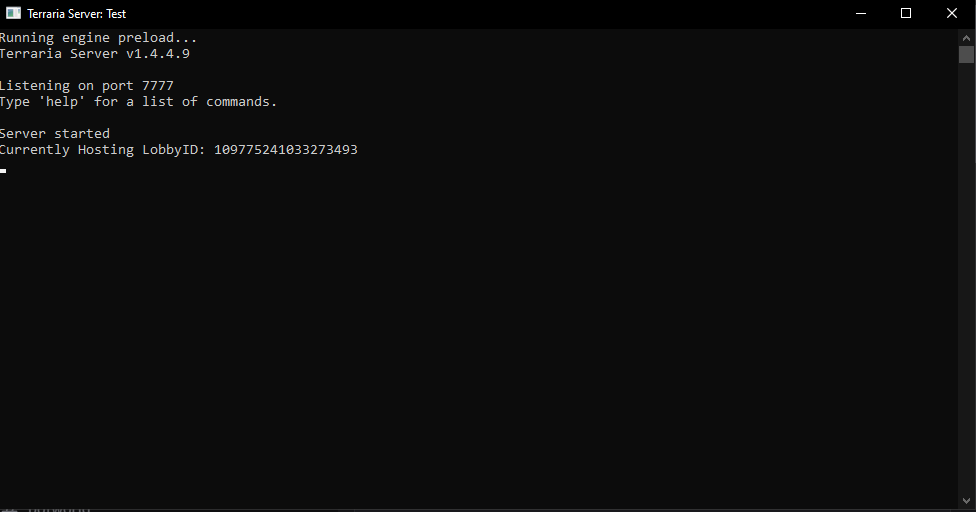Click the 'Terraria Server' text on the version line

point(58,54)
